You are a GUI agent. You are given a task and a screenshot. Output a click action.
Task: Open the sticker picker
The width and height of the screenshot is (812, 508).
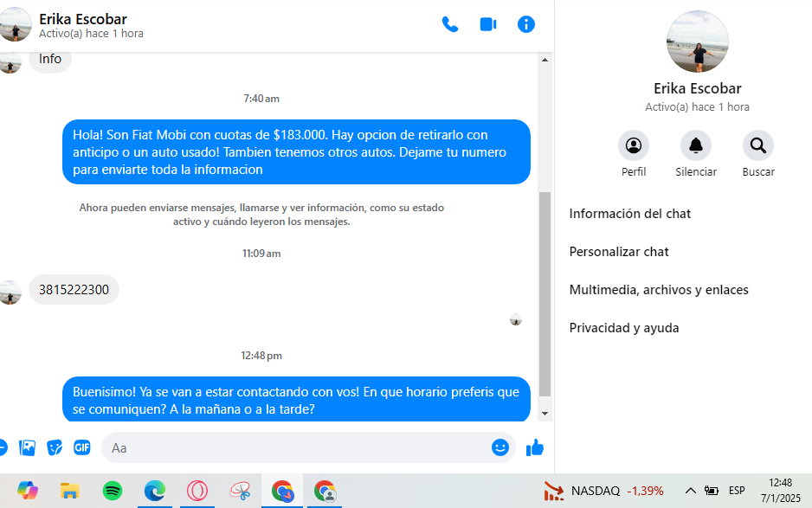55,447
